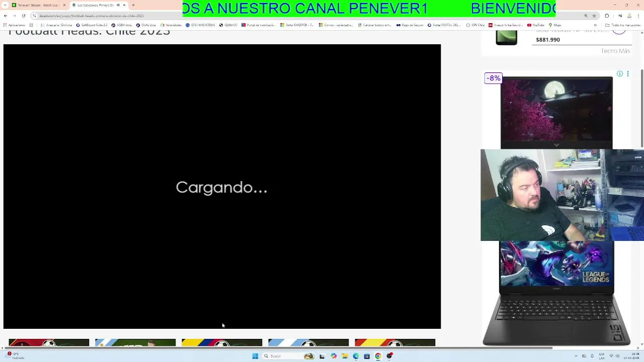Click the Cargando game loading area
This screenshot has height=362, width=644.
pos(222,187)
